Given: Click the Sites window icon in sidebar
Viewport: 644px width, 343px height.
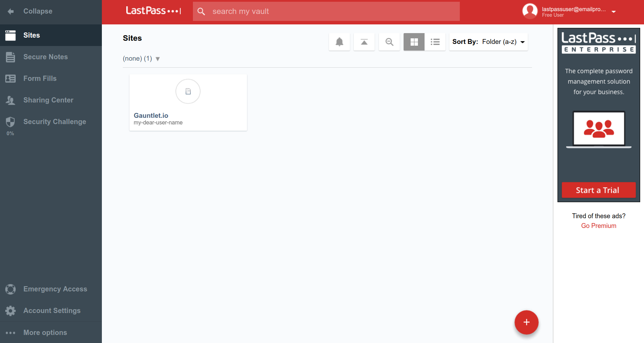Looking at the screenshot, I should point(10,35).
